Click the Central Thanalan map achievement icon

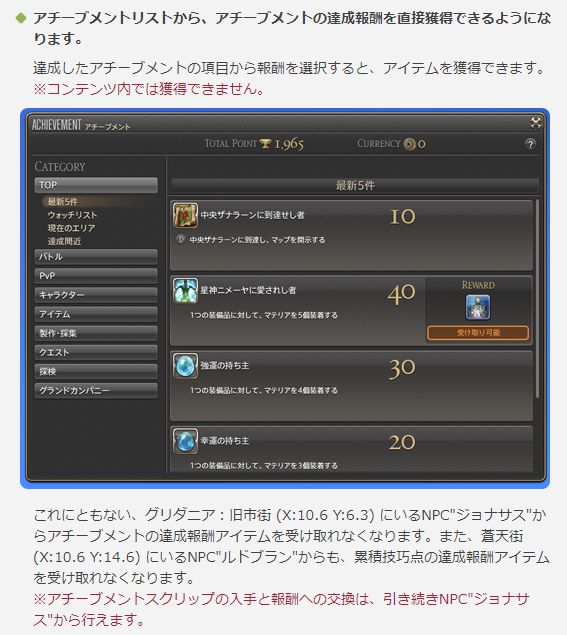(185, 215)
